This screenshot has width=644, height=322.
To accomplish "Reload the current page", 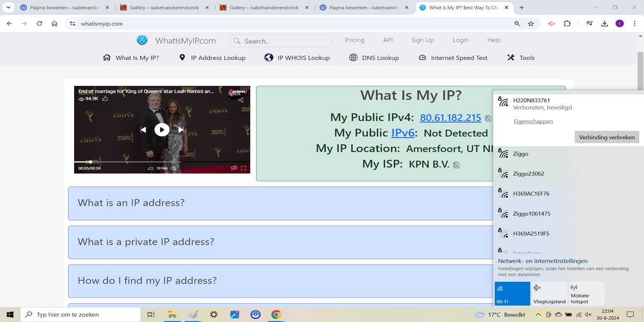I will (x=39, y=24).
